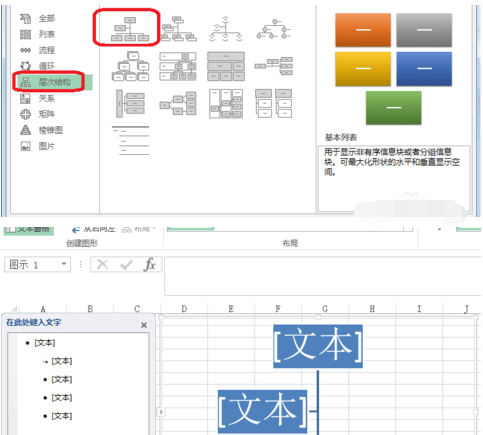Image resolution: width=483 pixels, height=435 pixels.
Task: Click the formula bar input field
Action: pyautogui.click(x=322, y=276)
